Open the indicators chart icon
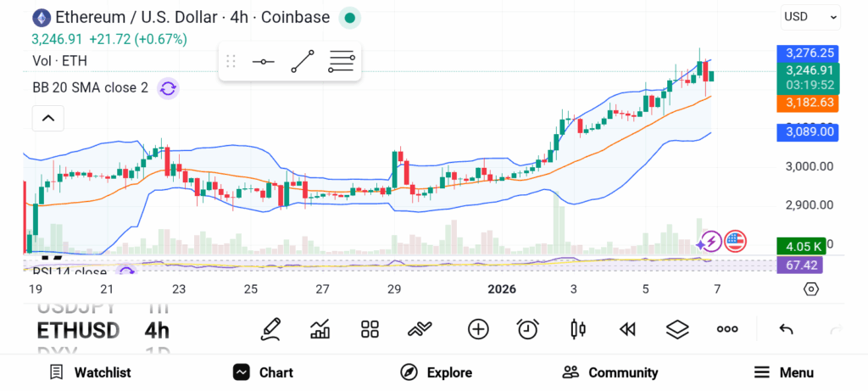 320,329
